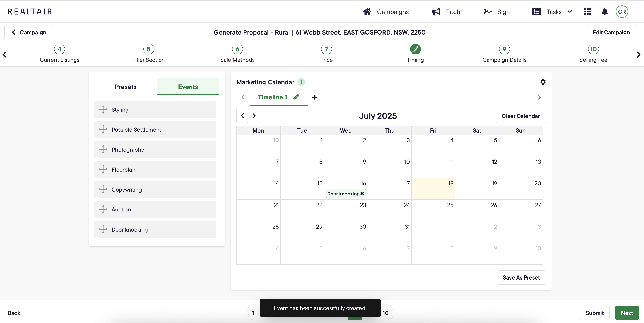Select July 1 calendar cell
The image size is (644, 323).
click(x=302, y=145)
